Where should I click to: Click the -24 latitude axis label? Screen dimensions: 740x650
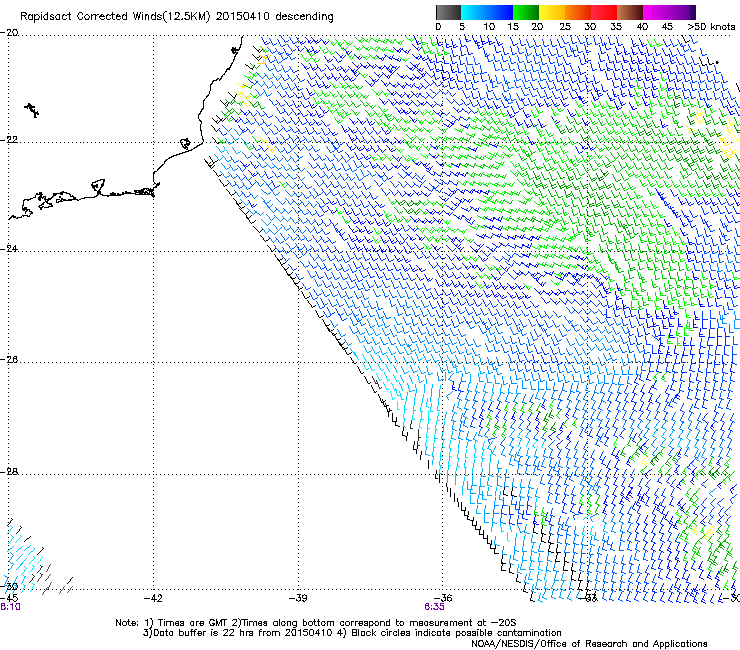point(9,249)
